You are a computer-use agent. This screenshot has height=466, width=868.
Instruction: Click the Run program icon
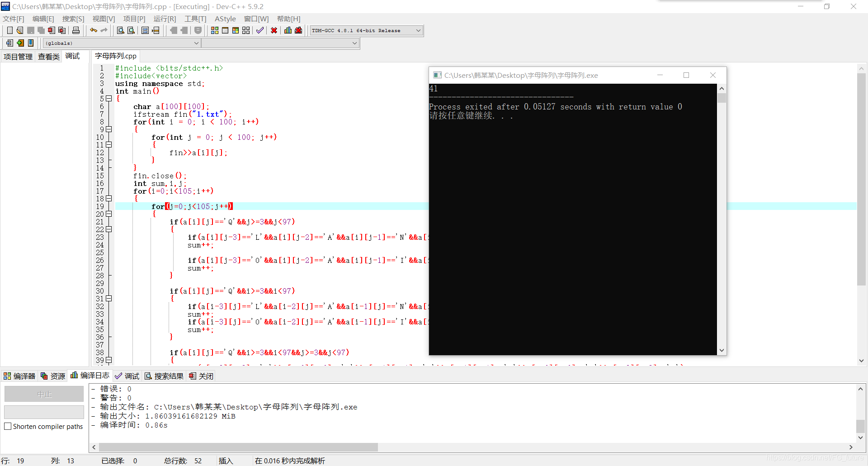click(x=225, y=30)
